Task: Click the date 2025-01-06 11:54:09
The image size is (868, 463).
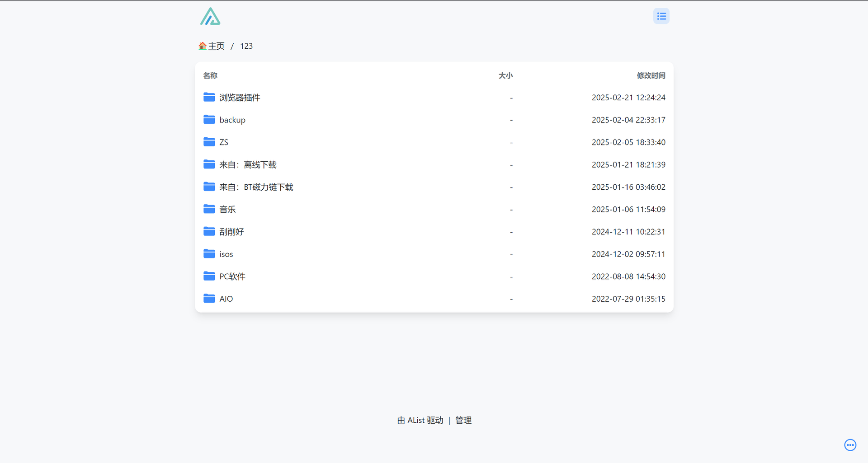Action: point(628,209)
